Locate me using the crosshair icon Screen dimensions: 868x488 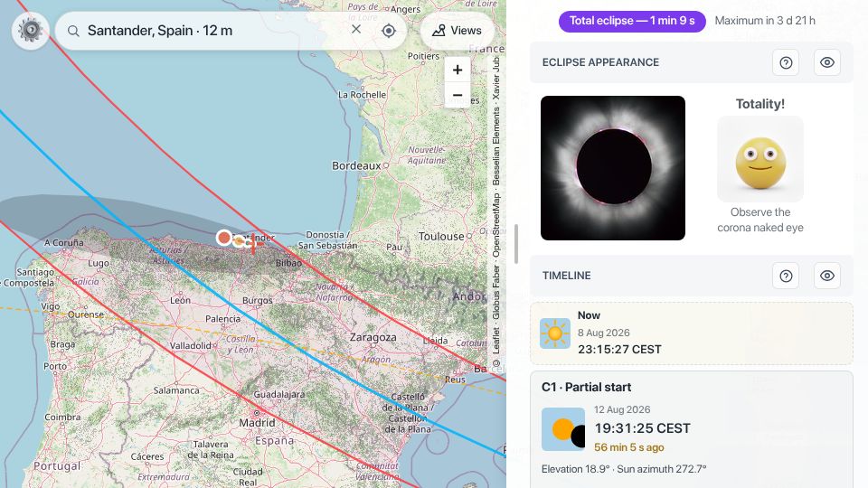389,31
